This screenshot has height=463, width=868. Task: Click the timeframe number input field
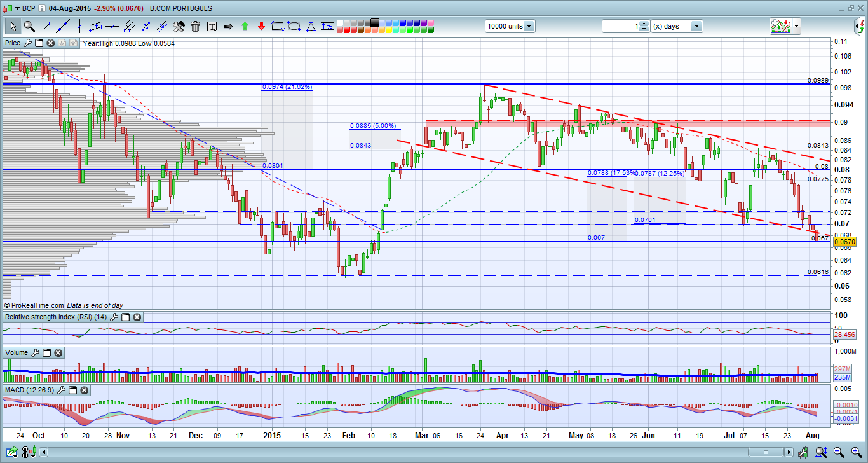621,26
